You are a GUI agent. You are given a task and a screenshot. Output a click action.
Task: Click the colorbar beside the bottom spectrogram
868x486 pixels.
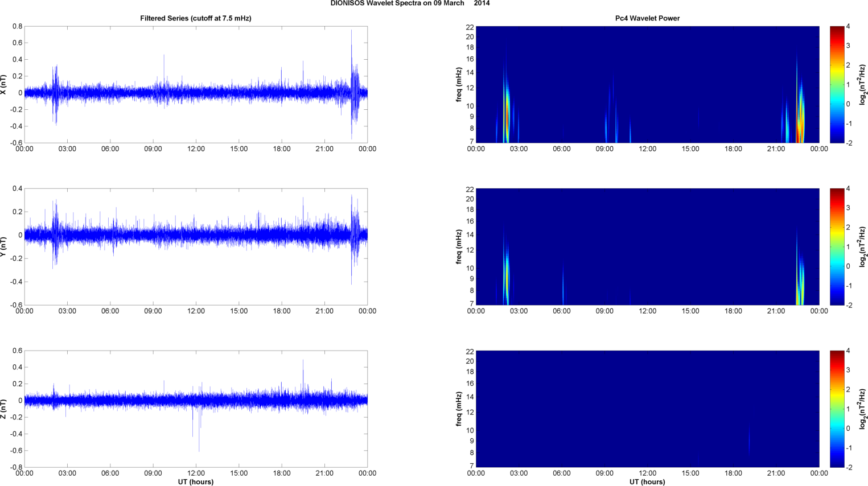click(x=837, y=409)
